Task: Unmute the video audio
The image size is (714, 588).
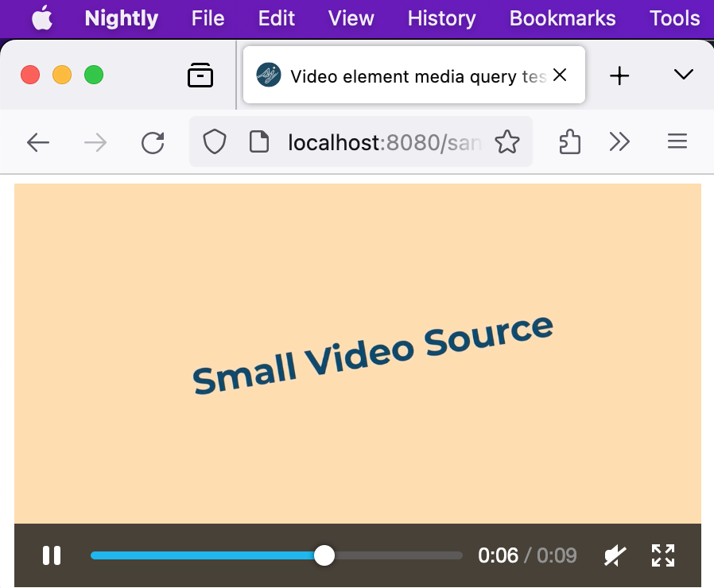Action: 615,555
